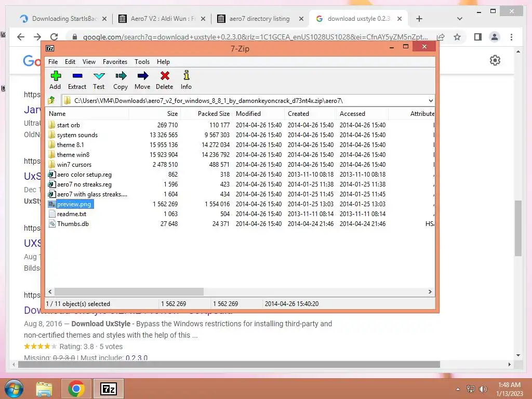
Task: Click the Move toolbar icon
Action: click(x=142, y=80)
